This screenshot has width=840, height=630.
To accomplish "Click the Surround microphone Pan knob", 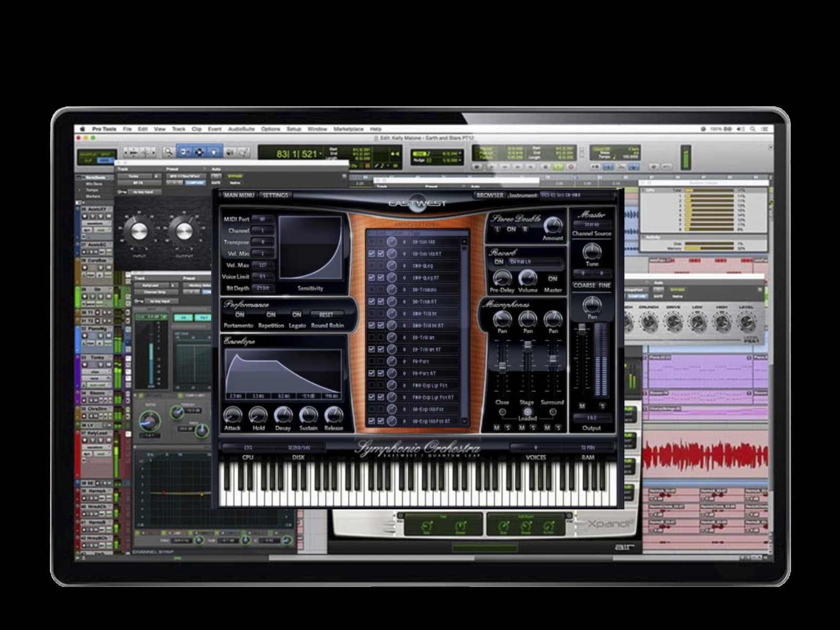I will point(553,319).
